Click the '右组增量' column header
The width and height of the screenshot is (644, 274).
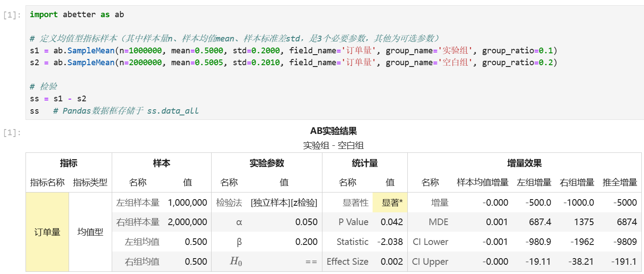click(x=577, y=182)
